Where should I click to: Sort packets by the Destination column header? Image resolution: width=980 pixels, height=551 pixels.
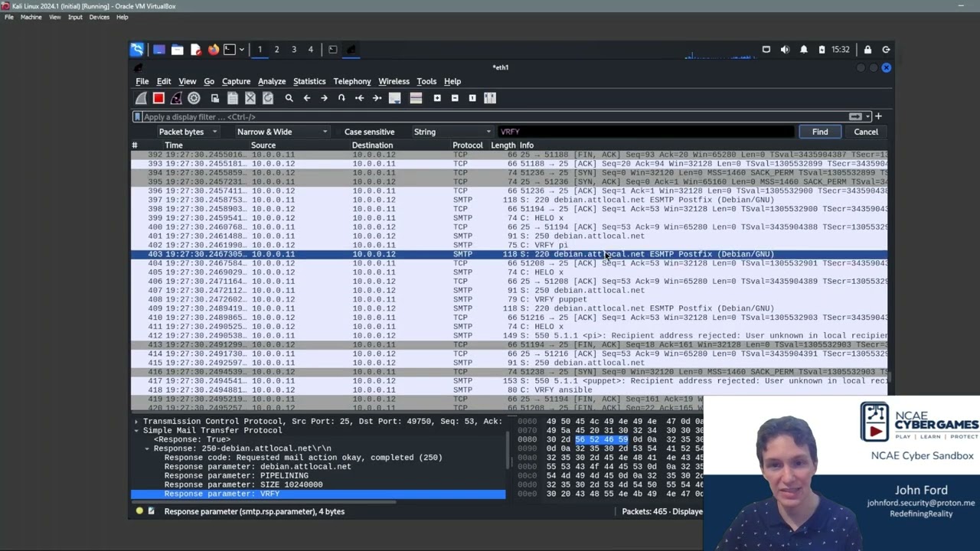[372, 145]
